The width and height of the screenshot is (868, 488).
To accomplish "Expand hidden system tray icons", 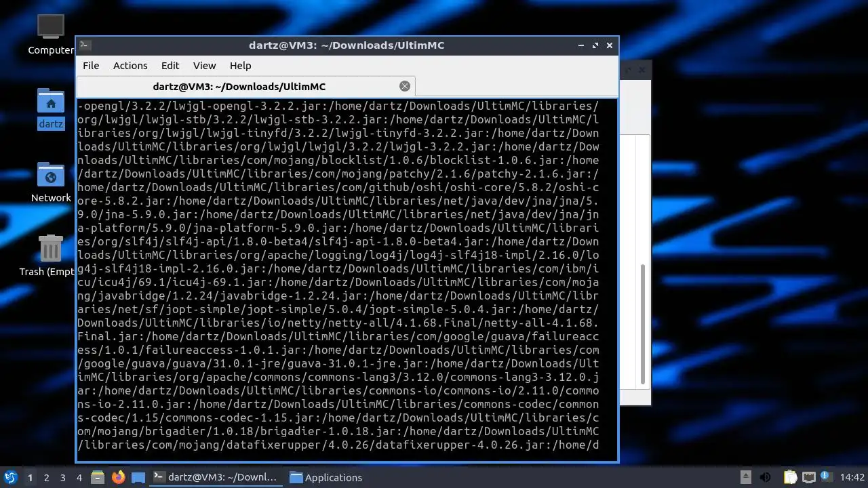I will pyautogui.click(x=745, y=477).
